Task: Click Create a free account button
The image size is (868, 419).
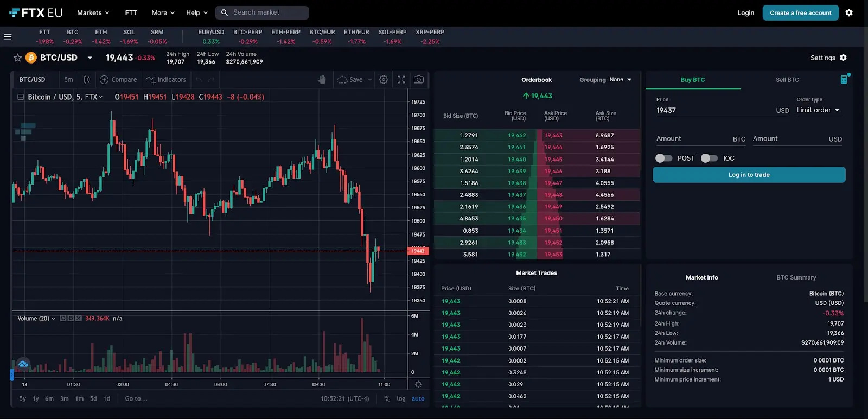Action: (800, 12)
